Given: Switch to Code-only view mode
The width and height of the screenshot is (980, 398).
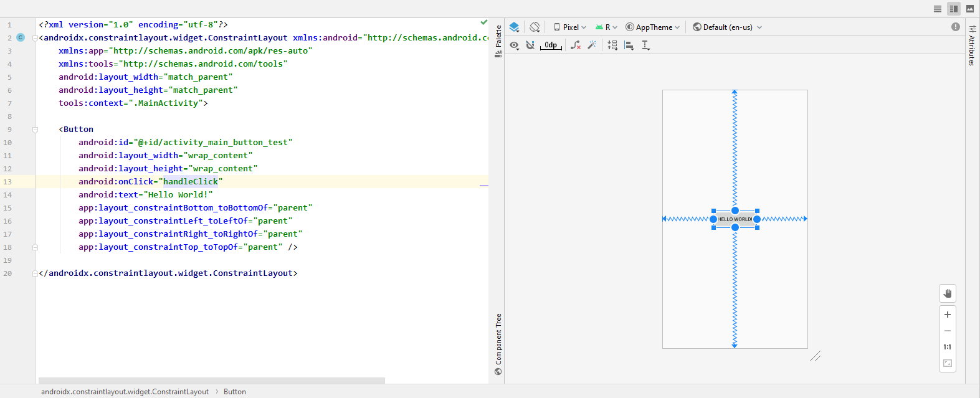Looking at the screenshot, I should point(937,9).
